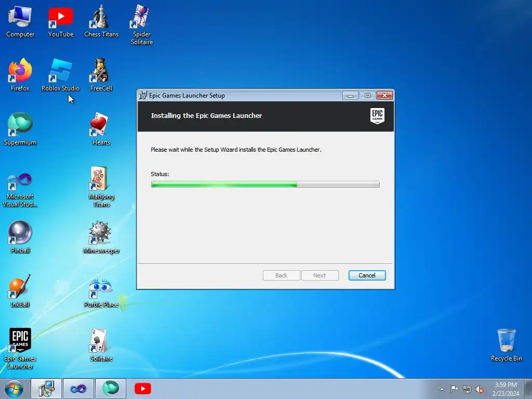Image resolution: width=532 pixels, height=399 pixels.
Task: Open the Computer desktop icon
Action: [x=20, y=21]
